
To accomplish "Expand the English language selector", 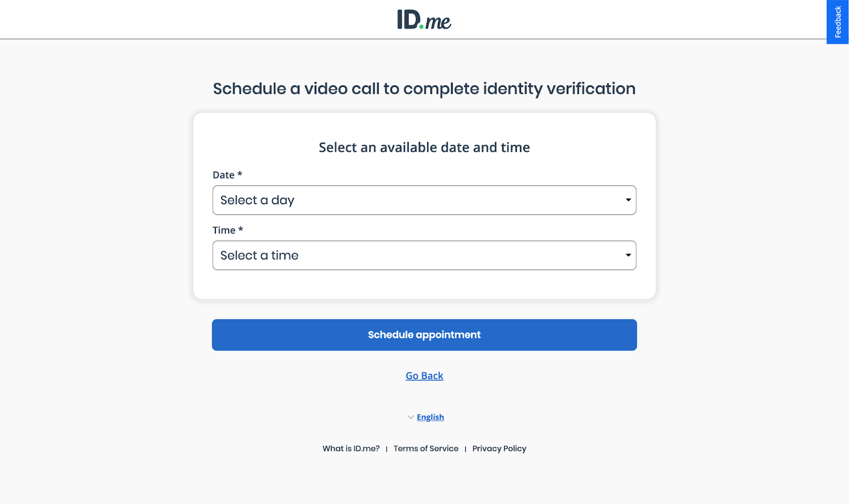I will coord(430,417).
